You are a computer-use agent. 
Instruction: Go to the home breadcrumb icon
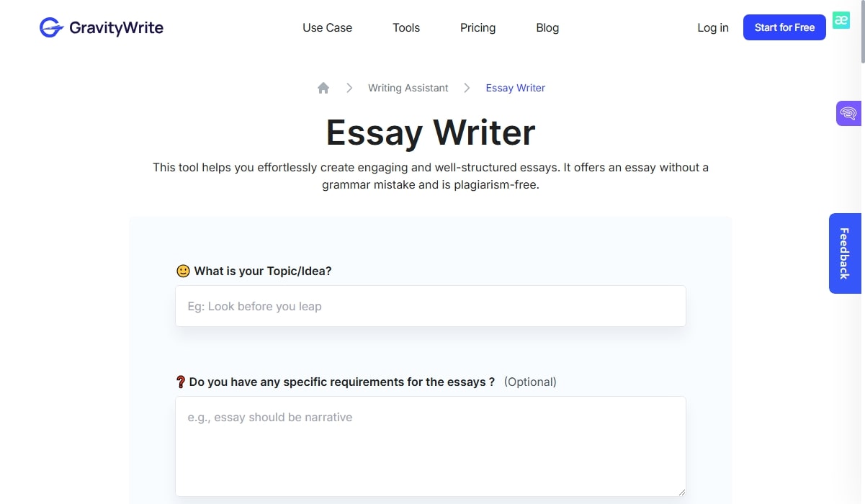click(x=323, y=88)
